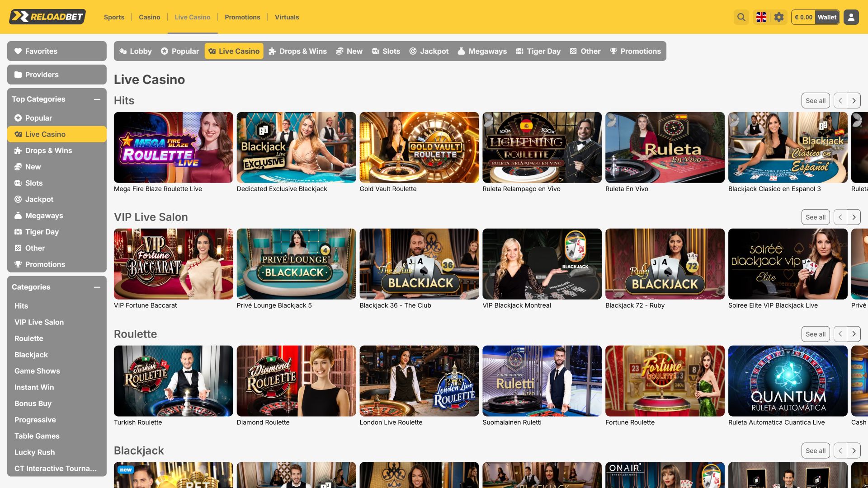Select Tiger Day in sidebar list

click(57, 232)
